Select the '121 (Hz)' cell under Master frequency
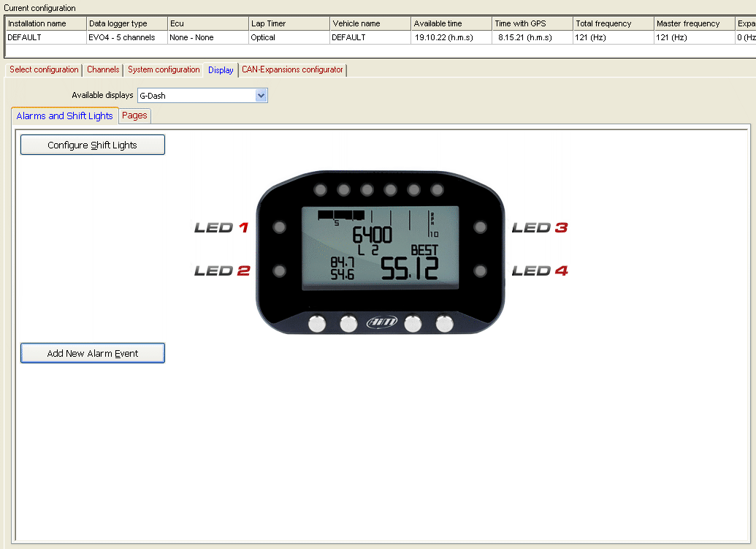This screenshot has height=549, width=756. point(695,37)
